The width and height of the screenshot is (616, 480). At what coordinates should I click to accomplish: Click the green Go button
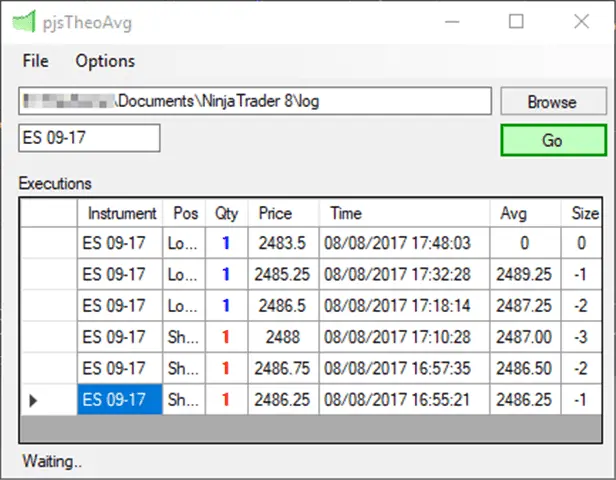(554, 140)
